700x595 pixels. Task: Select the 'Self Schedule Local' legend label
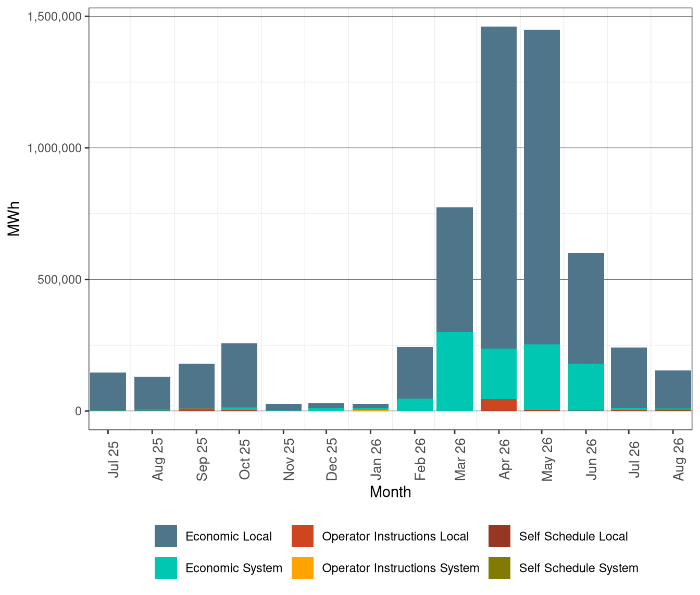pyautogui.click(x=573, y=537)
